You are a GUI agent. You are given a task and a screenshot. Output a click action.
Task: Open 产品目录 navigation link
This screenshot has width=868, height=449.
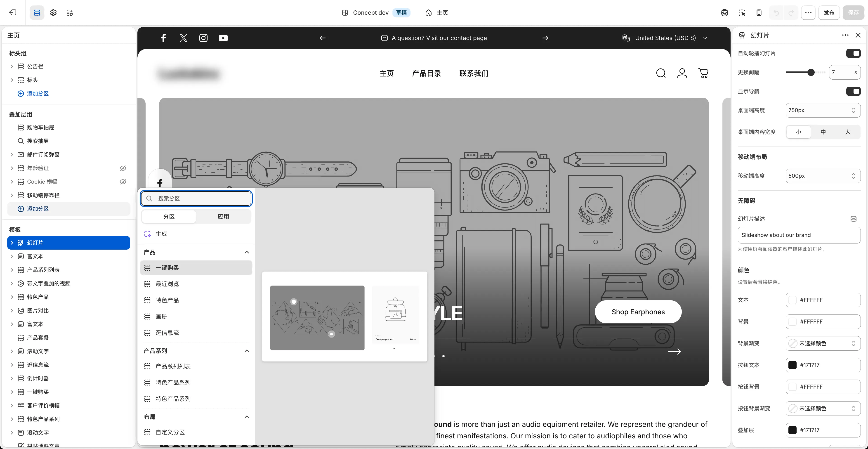coord(426,73)
